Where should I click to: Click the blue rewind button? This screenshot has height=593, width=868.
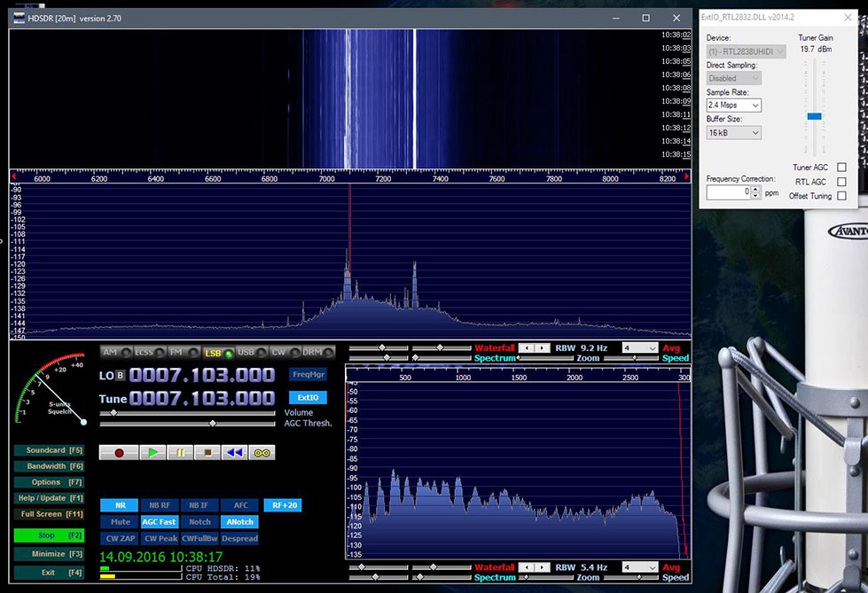(234, 452)
